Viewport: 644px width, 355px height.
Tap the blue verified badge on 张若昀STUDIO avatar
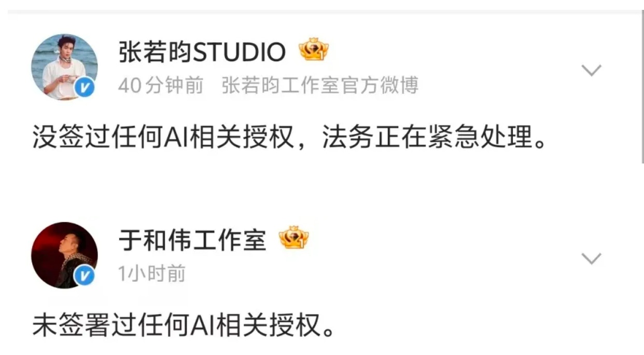[x=86, y=89]
